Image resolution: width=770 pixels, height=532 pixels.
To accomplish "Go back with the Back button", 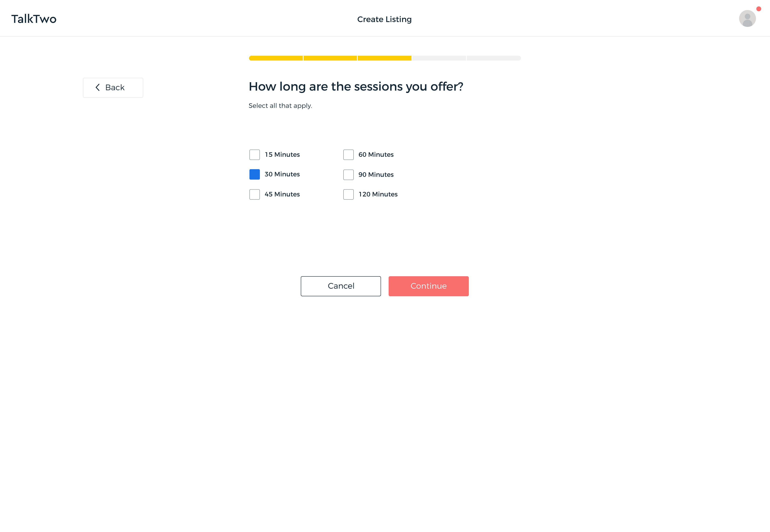I will 113,88.
